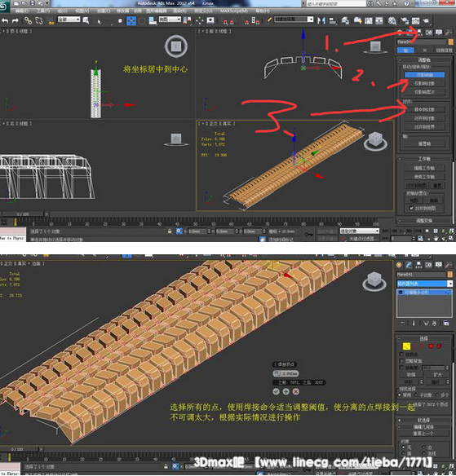Open the Hierarchy tab above the 轴 button
Screen dimensions: 456x476
(x=418, y=32)
